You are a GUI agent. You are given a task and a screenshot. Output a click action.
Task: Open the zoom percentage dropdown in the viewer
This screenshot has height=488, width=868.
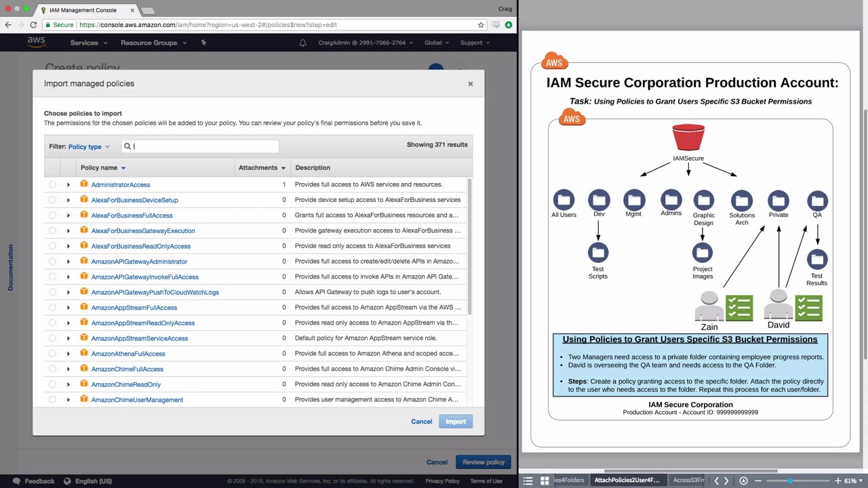point(852,481)
